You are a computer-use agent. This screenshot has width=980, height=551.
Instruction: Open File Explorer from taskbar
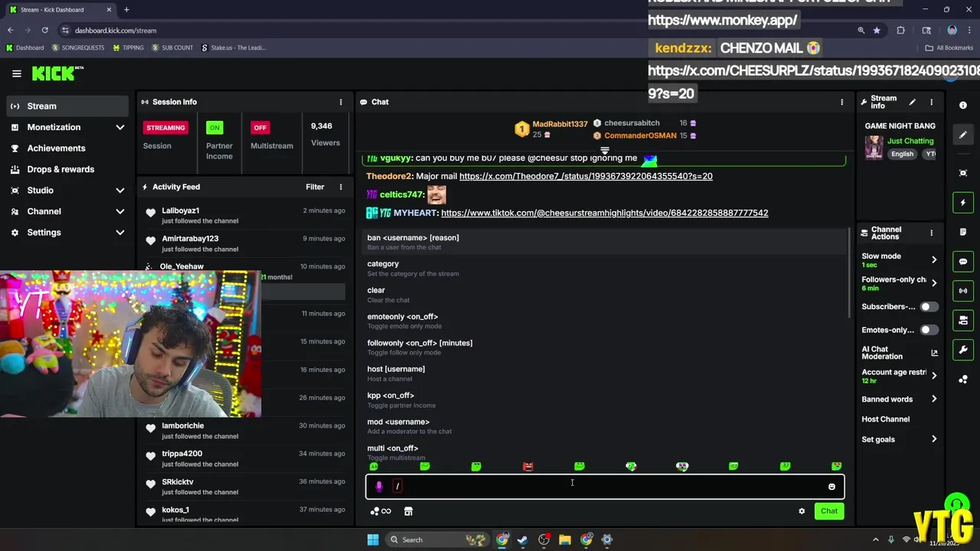[565, 540]
